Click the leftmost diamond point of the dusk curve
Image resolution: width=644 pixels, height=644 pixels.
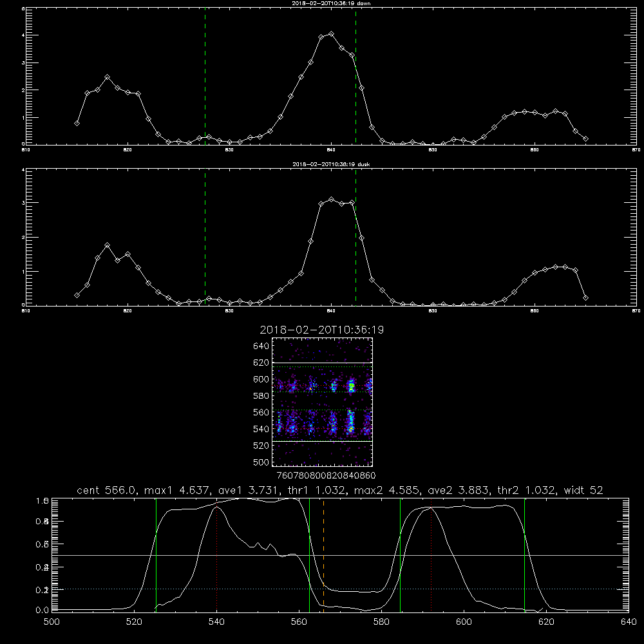77,296
